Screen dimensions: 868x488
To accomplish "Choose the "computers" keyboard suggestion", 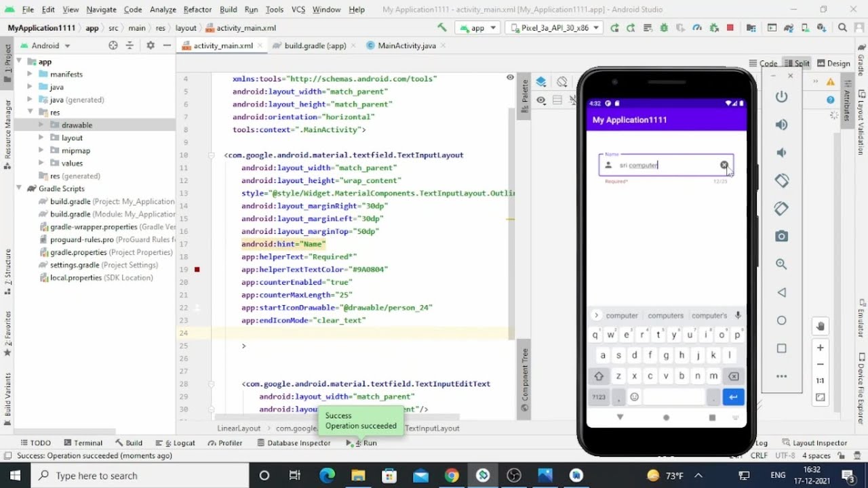I will [x=665, y=315].
